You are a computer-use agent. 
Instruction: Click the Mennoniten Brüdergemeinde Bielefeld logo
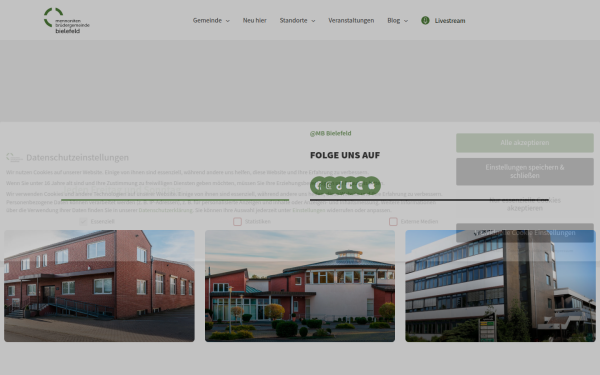67,20
